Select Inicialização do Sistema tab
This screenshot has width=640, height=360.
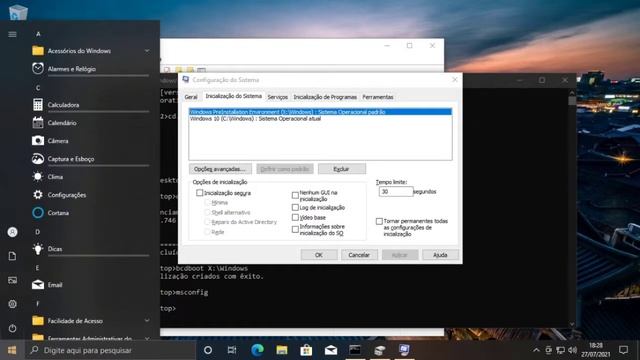(x=233, y=96)
